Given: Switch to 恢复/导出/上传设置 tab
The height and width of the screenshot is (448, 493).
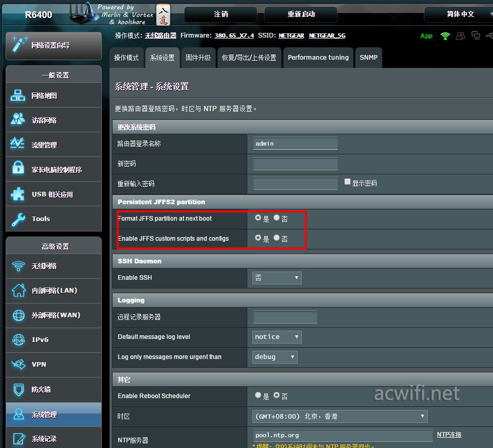Looking at the screenshot, I should [249, 58].
